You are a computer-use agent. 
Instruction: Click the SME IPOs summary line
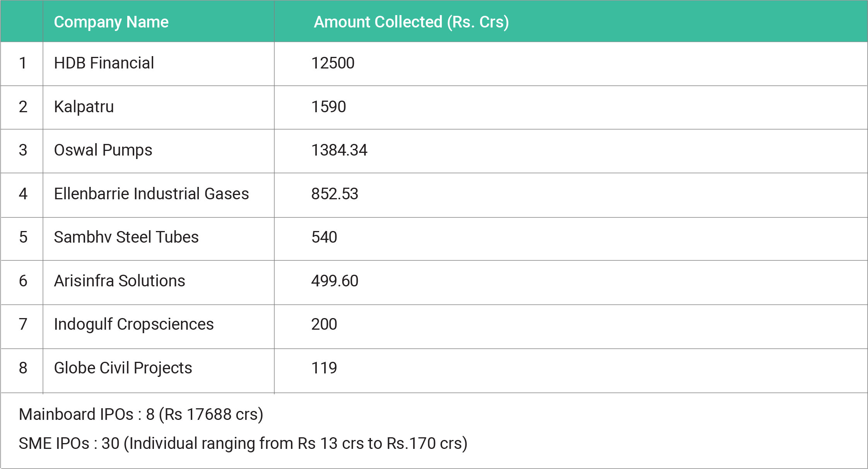click(243, 443)
